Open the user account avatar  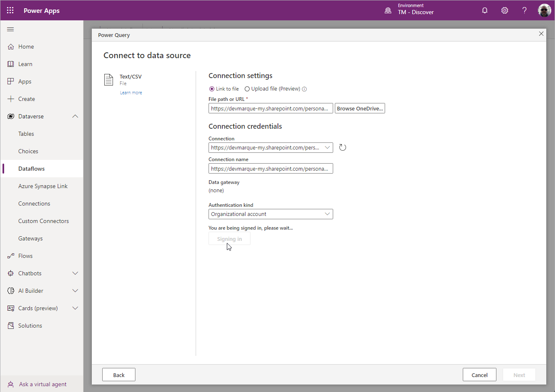tap(545, 10)
